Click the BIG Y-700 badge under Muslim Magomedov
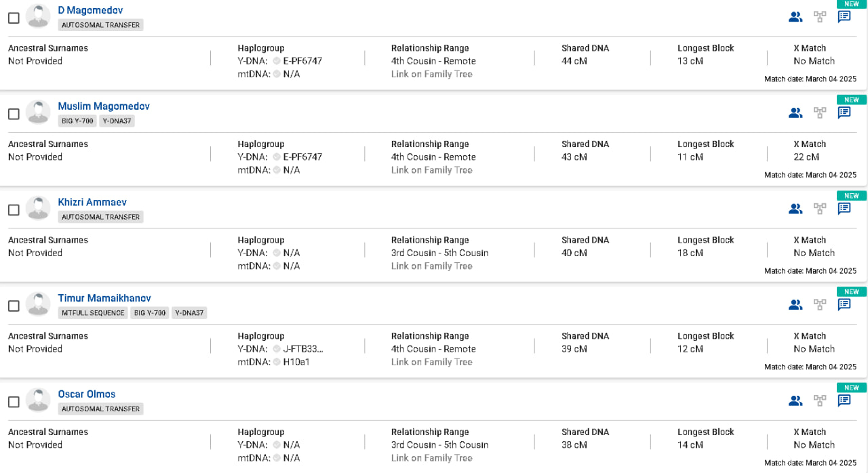 77,121
